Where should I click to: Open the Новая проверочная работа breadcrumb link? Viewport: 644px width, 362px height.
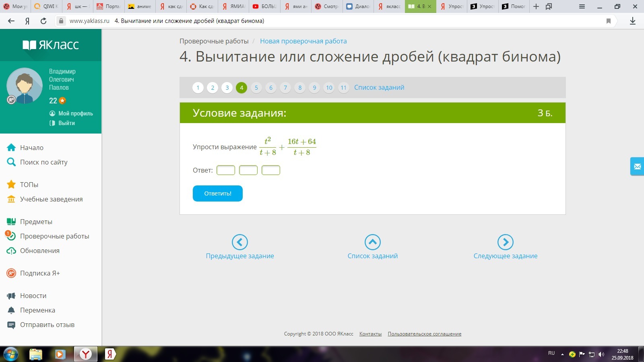[x=303, y=41]
